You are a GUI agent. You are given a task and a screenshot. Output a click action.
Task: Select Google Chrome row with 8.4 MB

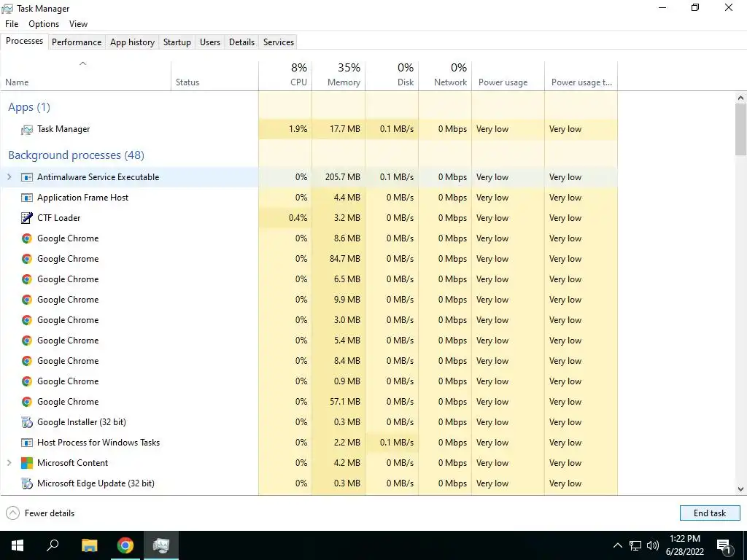point(309,361)
